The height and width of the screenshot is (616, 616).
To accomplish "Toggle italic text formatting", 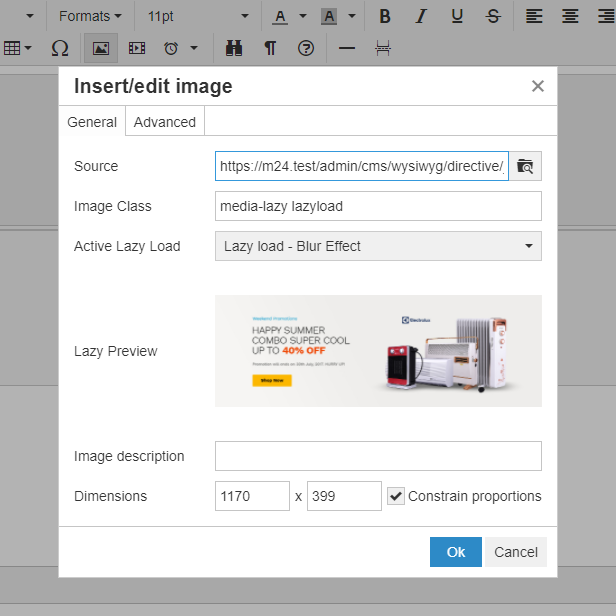I will pyautogui.click(x=421, y=16).
